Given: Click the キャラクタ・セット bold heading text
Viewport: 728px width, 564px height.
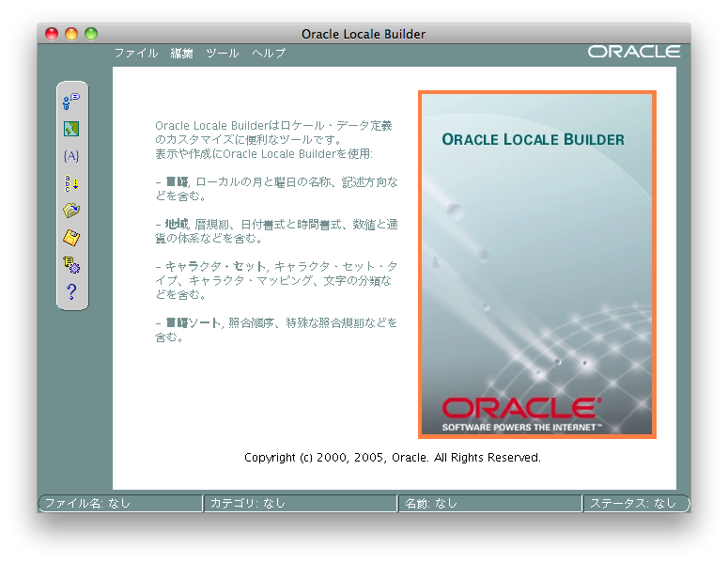Looking at the screenshot, I should 215,266.
